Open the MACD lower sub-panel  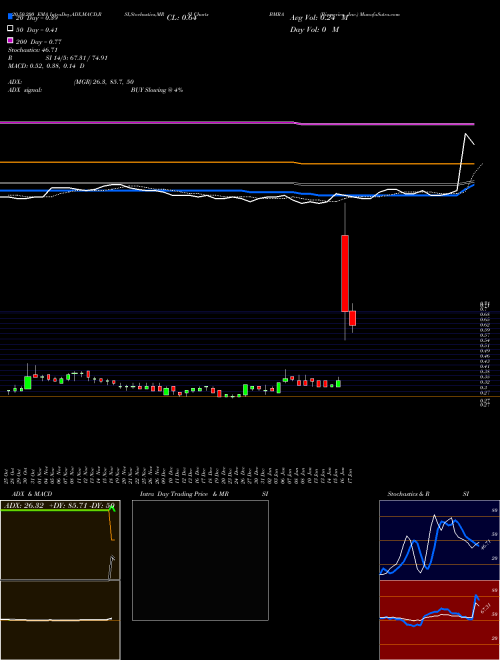coord(60,620)
